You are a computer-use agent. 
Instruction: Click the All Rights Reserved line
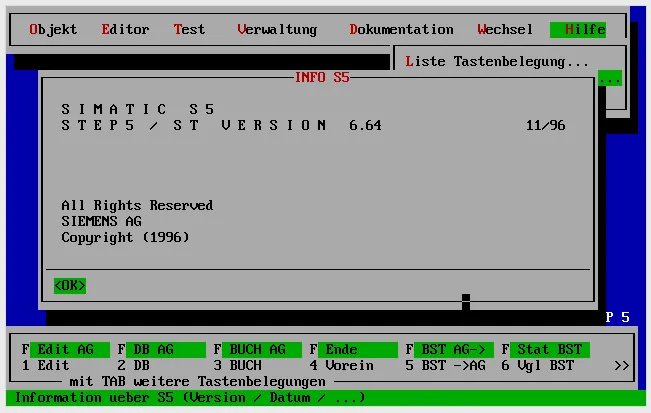point(137,205)
